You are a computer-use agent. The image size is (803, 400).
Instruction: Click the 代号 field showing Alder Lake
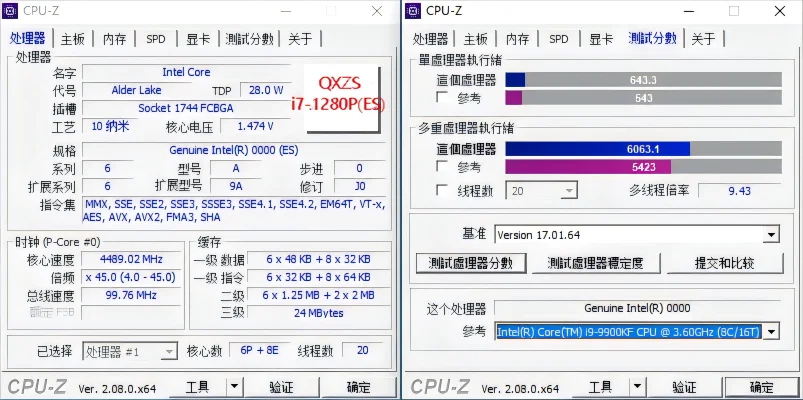coord(136,90)
